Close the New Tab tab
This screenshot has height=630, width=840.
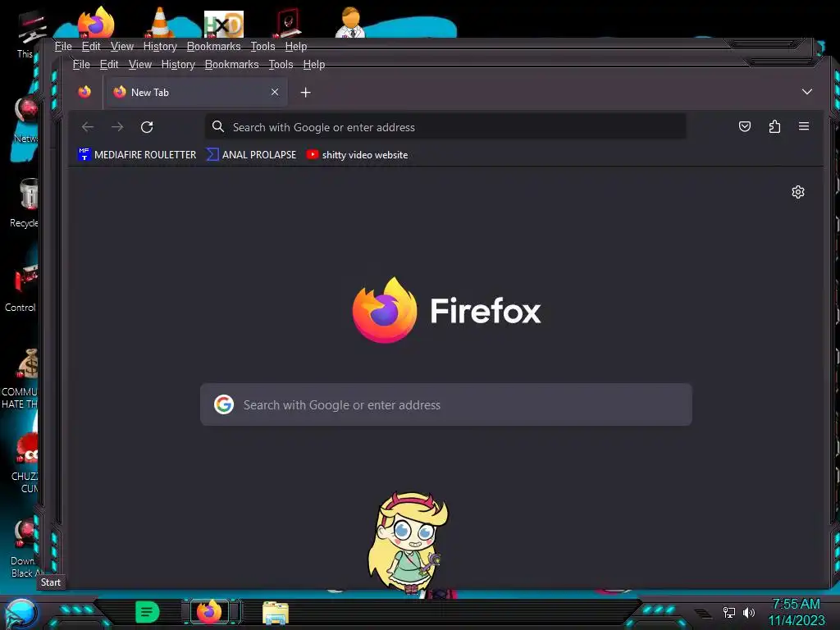coord(274,92)
